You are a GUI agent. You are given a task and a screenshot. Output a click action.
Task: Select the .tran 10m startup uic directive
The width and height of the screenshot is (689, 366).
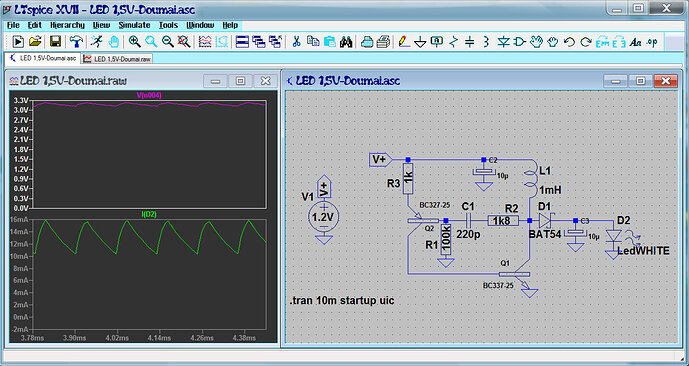click(x=342, y=301)
